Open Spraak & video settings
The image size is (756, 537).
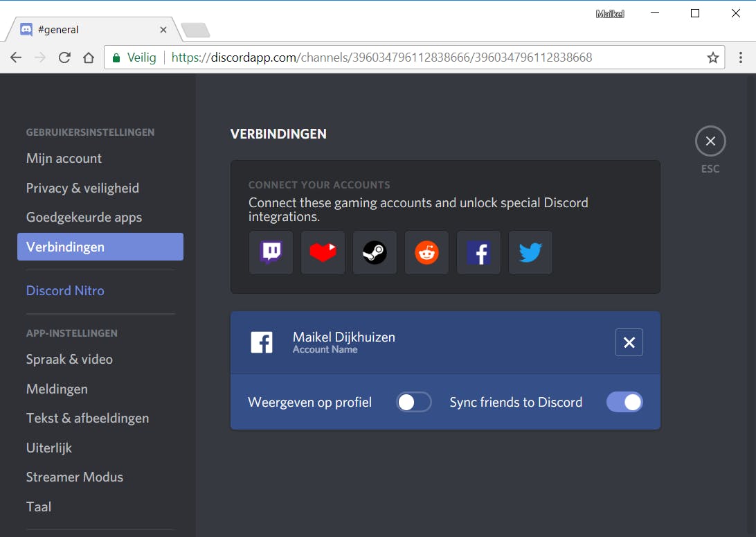[x=100, y=359]
